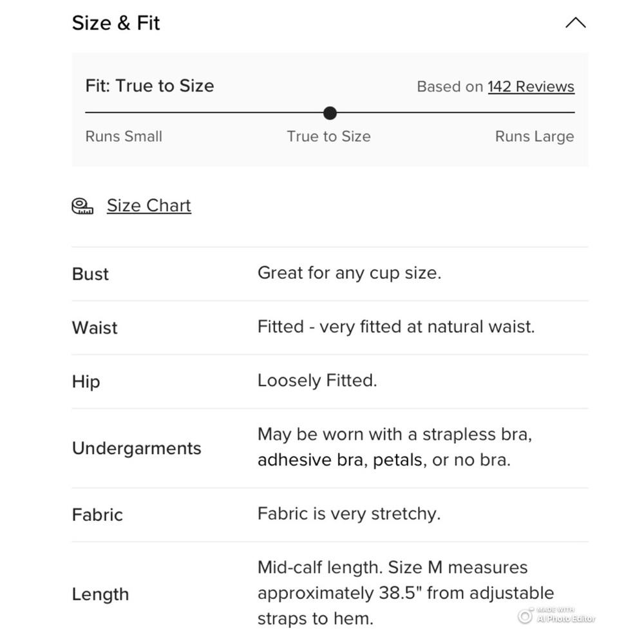Click the 'Loosely Fitted' hip description
Viewport: 644px width, 644px height.
pyautogui.click(x=317, y=381)
